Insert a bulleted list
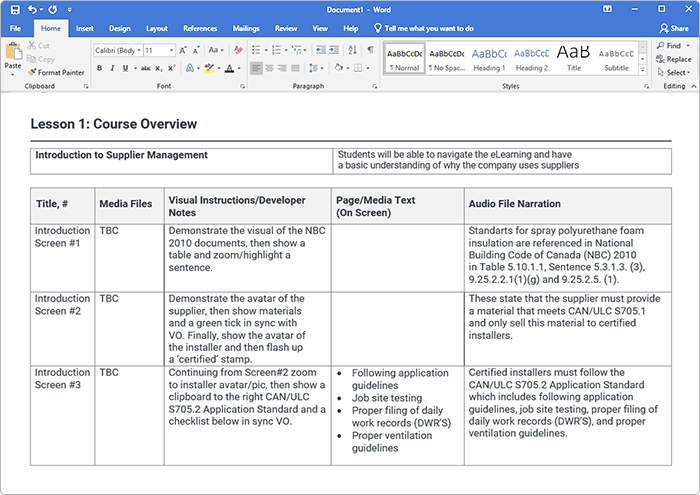This screenshot has height=495, width=700. 256,50
